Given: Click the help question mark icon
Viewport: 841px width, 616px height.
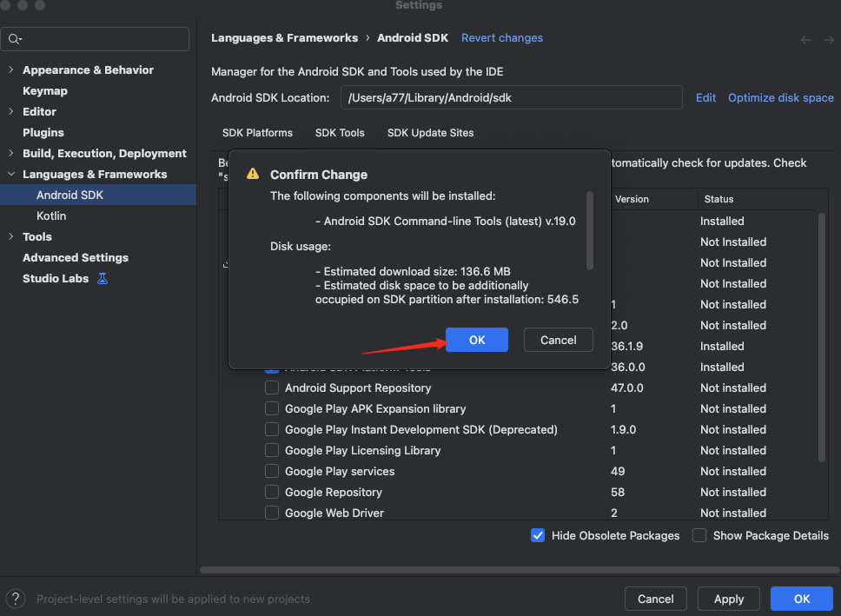Looking at the screenshot, I should pyautogui.click(x=16, y=599).
